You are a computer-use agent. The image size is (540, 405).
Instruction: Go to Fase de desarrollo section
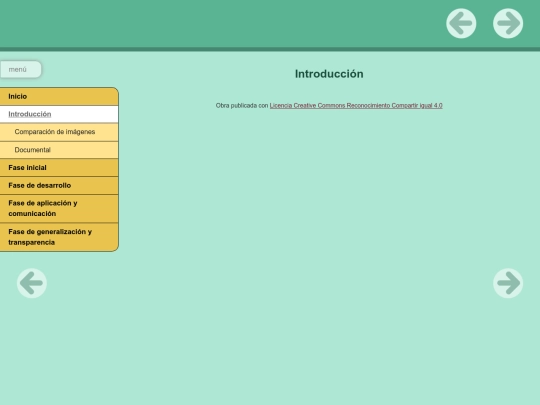click(x=59, y=186)
